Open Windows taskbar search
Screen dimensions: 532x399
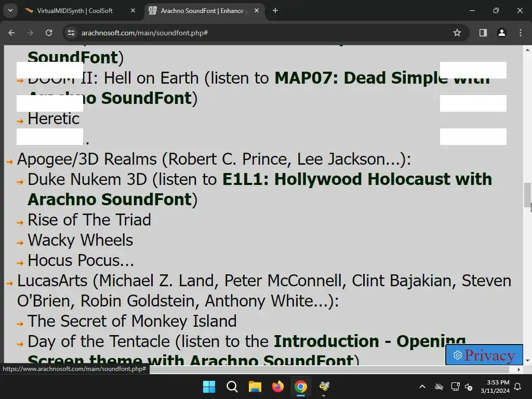pos(232,387)
